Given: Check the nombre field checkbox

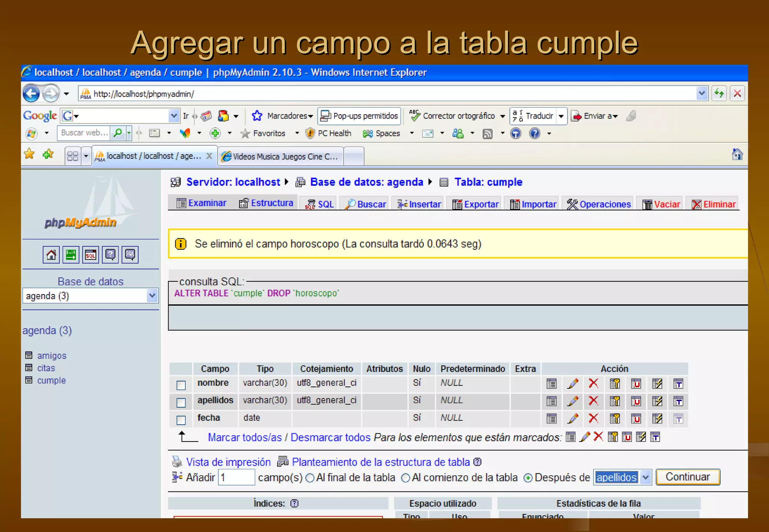Looking at the screenshot, I should [x=181, y=385].
